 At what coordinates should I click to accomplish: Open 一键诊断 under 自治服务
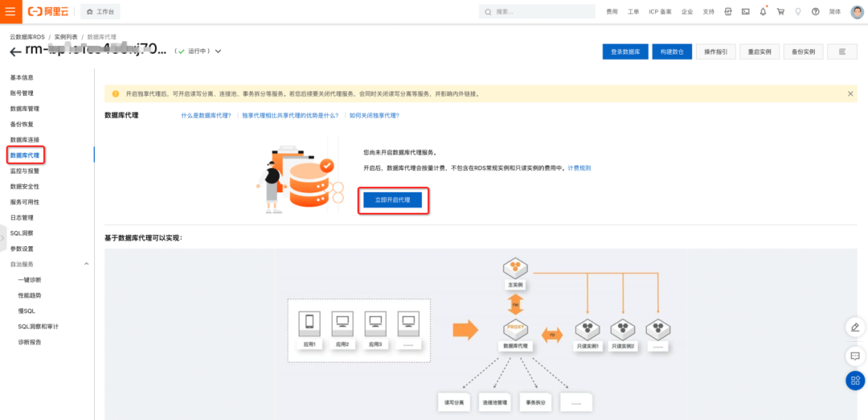[x=30, y=280]
